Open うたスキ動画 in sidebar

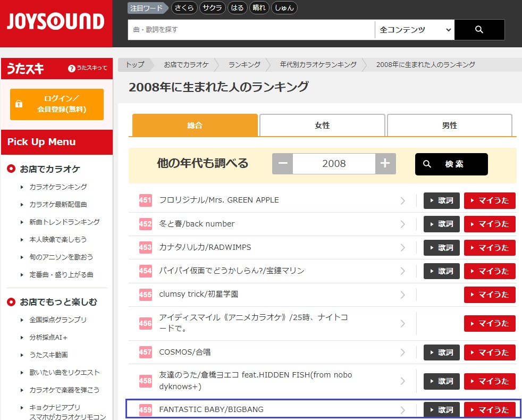coord(48,355)
